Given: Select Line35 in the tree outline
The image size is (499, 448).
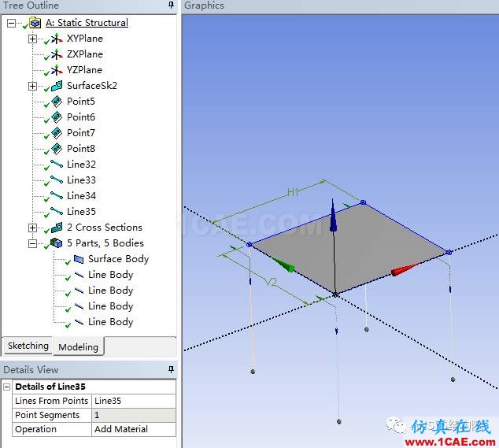Looking at the screenshot, I should pyautogui.click(x=81, y=212).
